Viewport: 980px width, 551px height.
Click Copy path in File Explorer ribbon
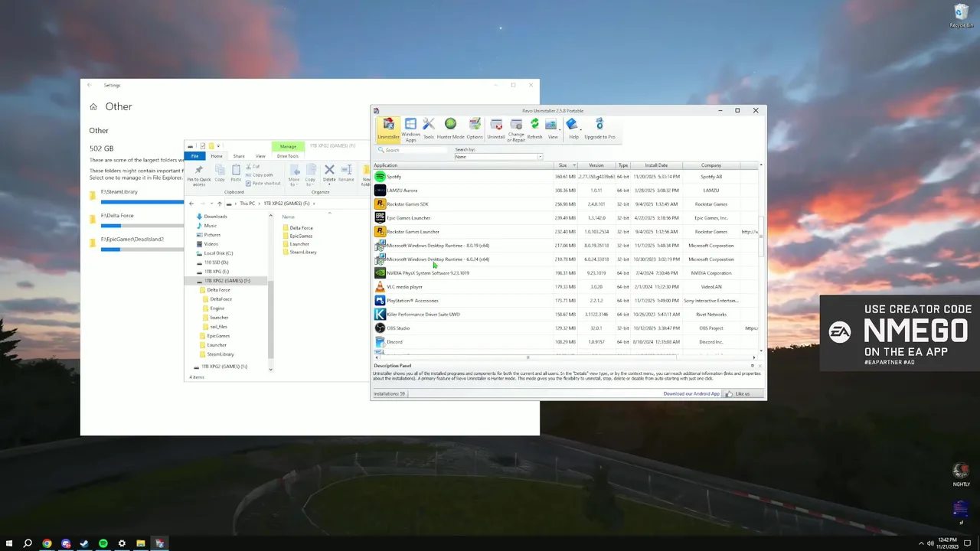click(260, 174)
